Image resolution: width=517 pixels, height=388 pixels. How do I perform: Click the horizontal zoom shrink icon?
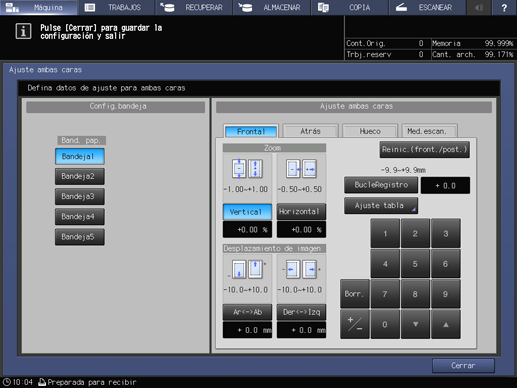point(293,169)
